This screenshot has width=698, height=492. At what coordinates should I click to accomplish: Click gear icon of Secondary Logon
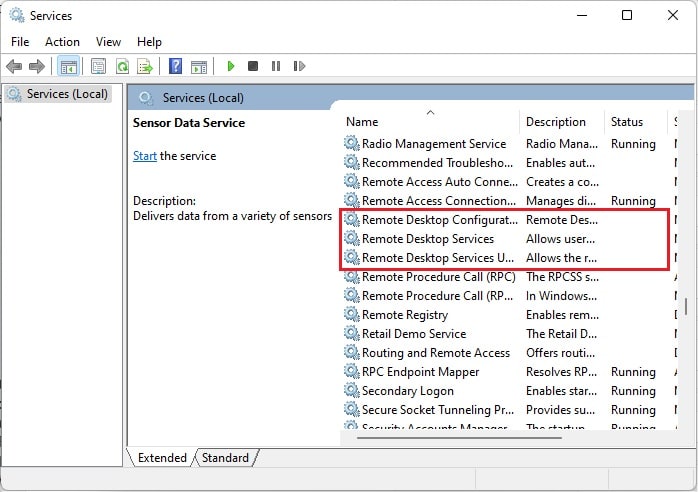click(352, 390)
